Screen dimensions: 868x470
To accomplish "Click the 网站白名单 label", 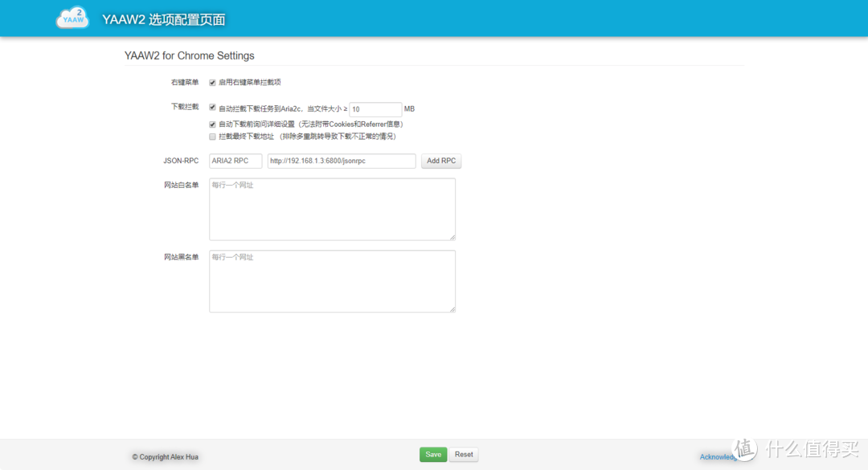I will point(181,186).
